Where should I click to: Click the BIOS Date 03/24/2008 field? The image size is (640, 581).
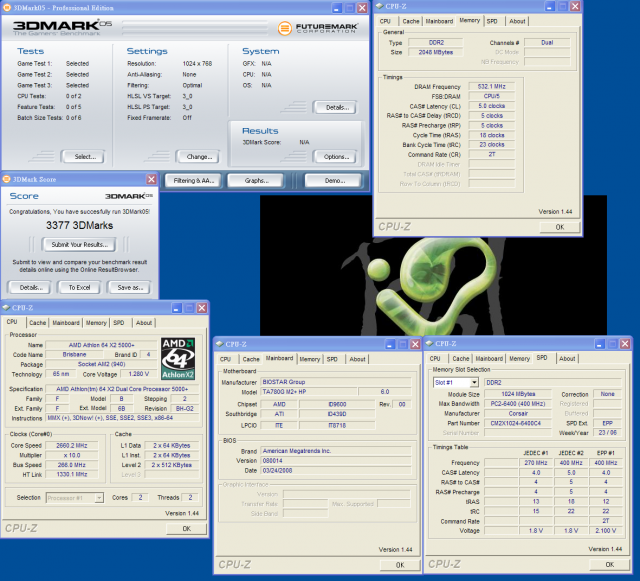336,471
